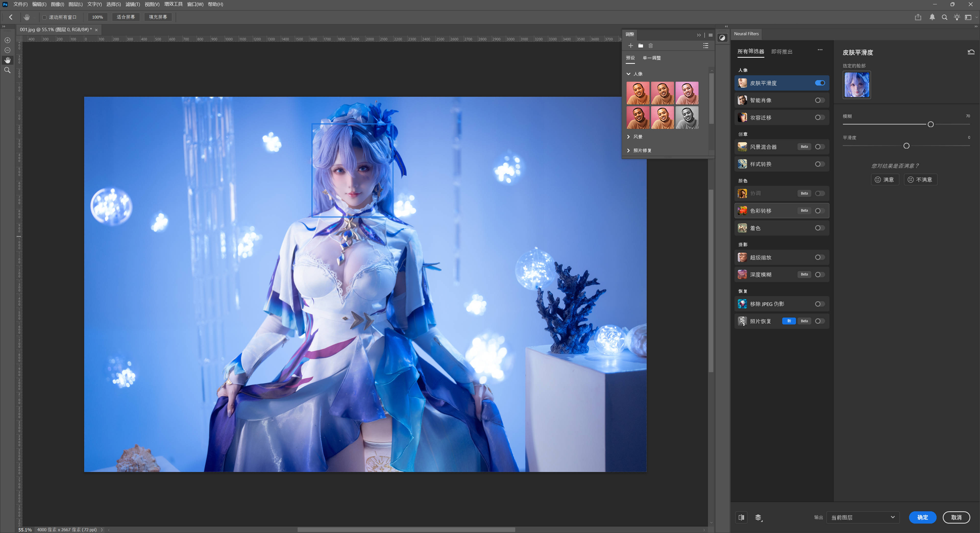Select the 照片恢复 filter icon
Viewport: 980px width, 533px height.
(x=742, y=321)
